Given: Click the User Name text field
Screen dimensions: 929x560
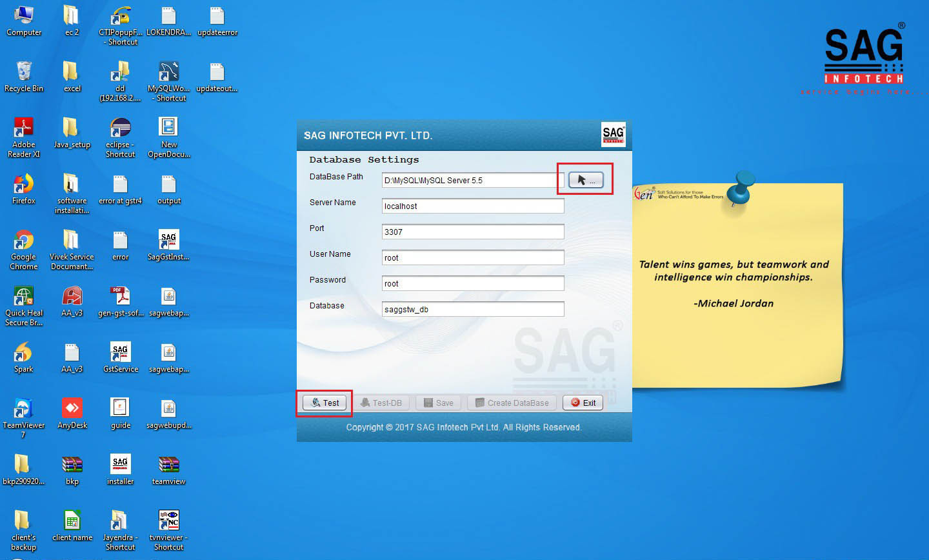Looking at the screenshot, I should tap(473, 257).
